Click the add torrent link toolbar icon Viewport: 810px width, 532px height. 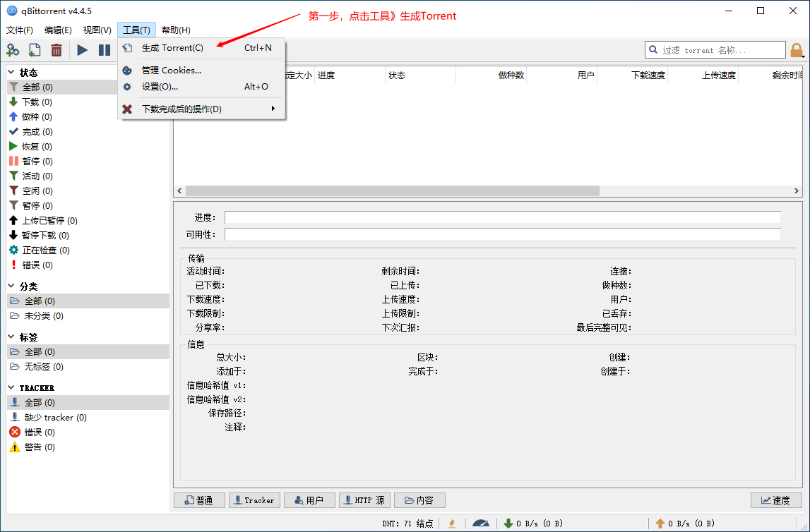[13, 50]
